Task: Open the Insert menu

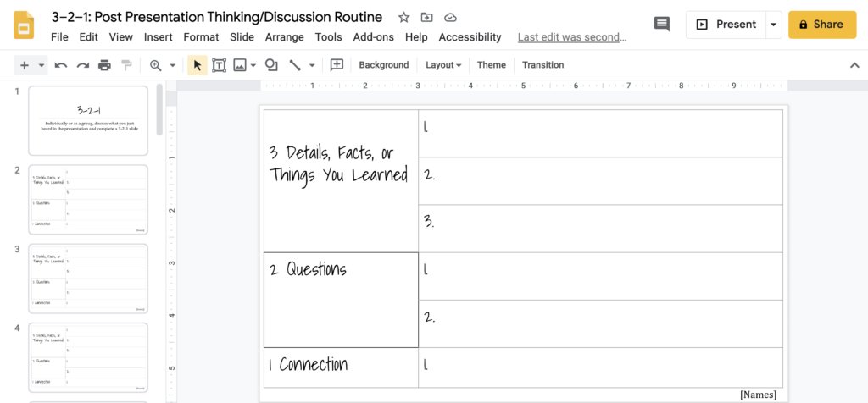Action: pyautogui.click(x=159, y=37)
